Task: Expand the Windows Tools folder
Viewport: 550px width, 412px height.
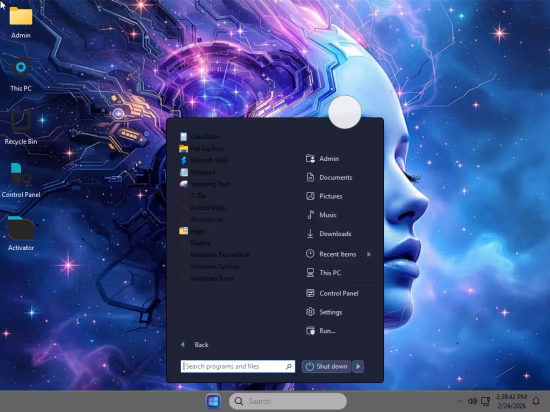Action: 207,278
